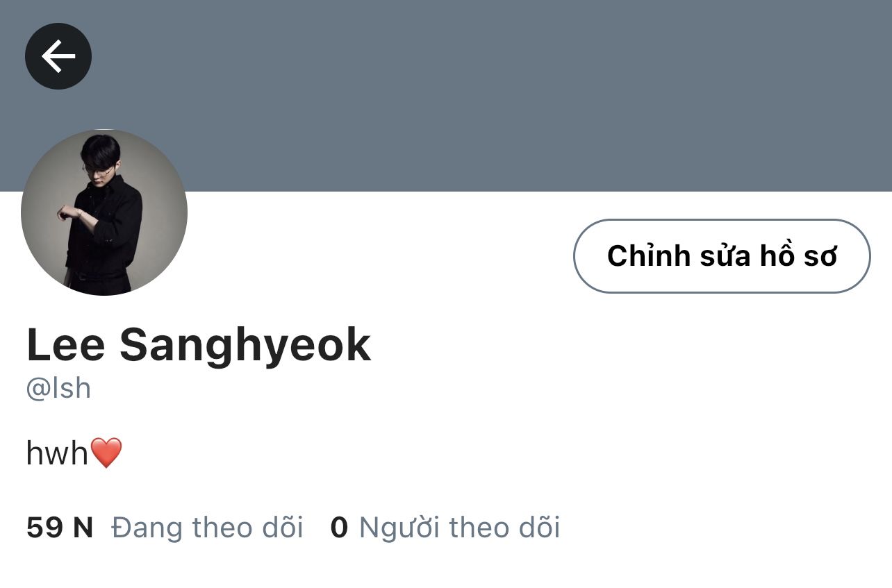This screenshot has height=588, width=892.
Task: Click the 0 followers number
Action: click(x=339, y=528)
